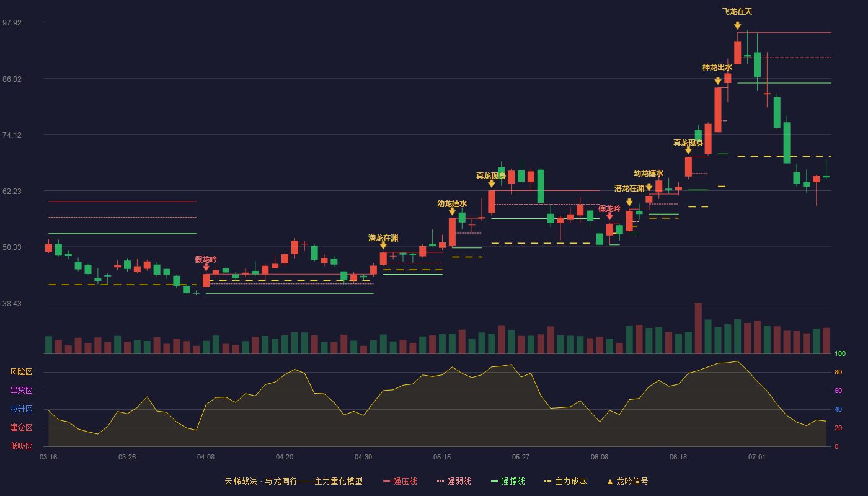
Task: Click the 出货区 zone label
Action: click(21, 391)
